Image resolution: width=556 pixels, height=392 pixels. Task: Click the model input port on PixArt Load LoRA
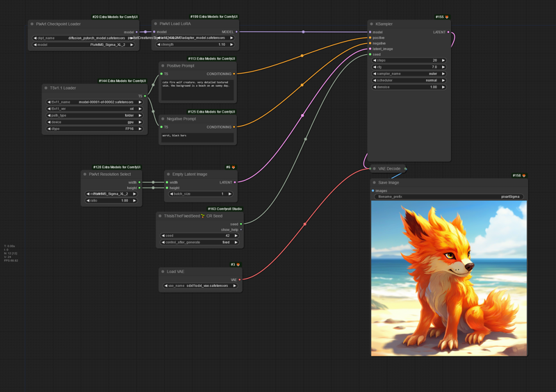tap(154, 32)
